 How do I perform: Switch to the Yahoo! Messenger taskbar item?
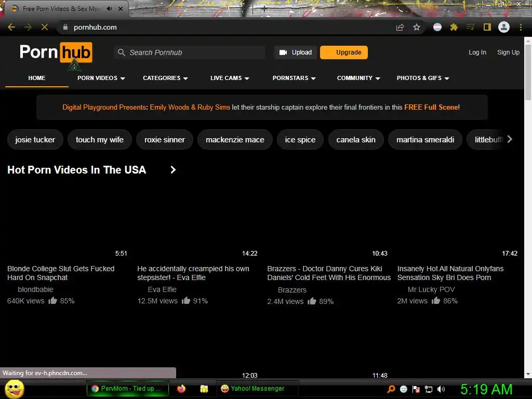[258, 389]
